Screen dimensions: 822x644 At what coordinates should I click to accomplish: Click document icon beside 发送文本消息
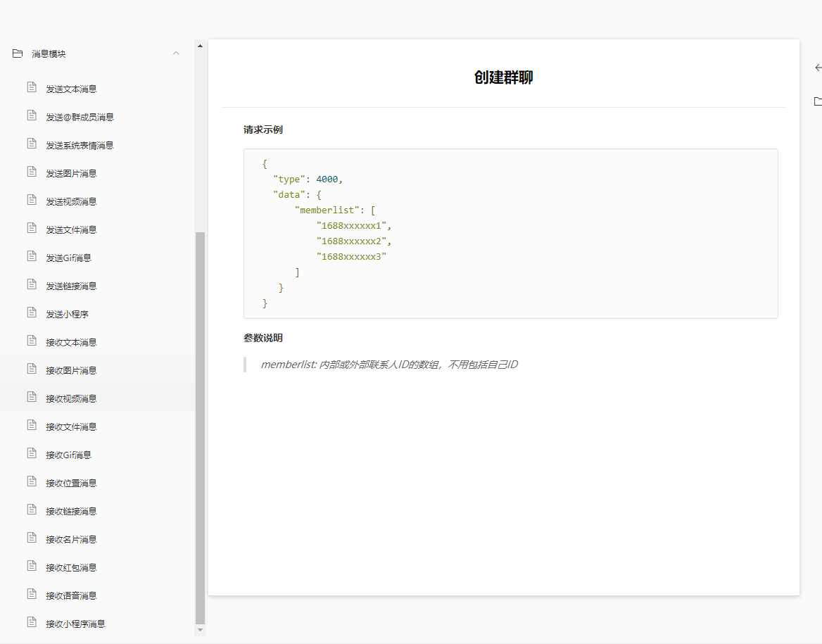click(x=32, y=87)
